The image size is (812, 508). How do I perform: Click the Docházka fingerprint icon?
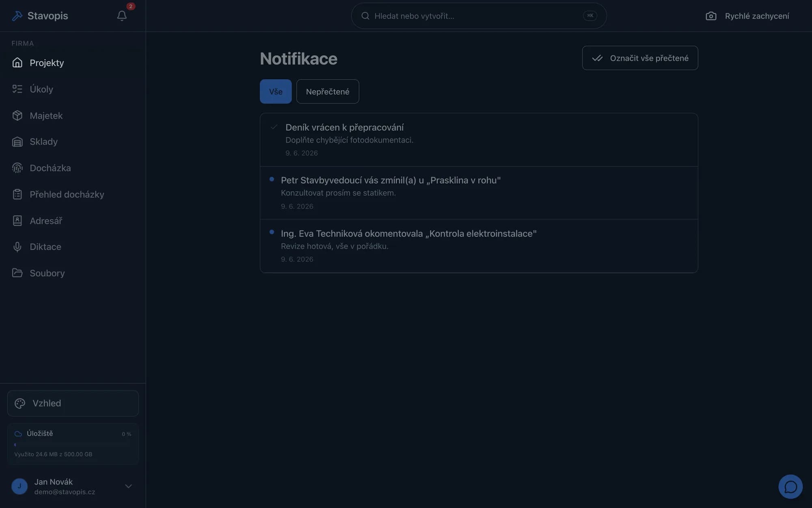tap(17, 168)
